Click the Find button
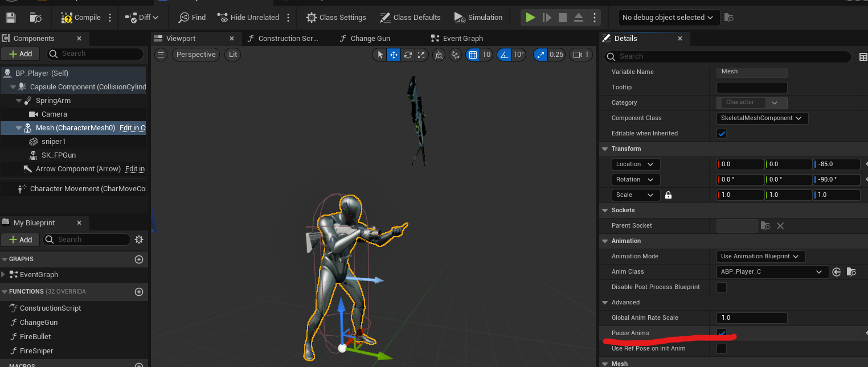This screenshot has width=868, height=367. pos(192,18)
